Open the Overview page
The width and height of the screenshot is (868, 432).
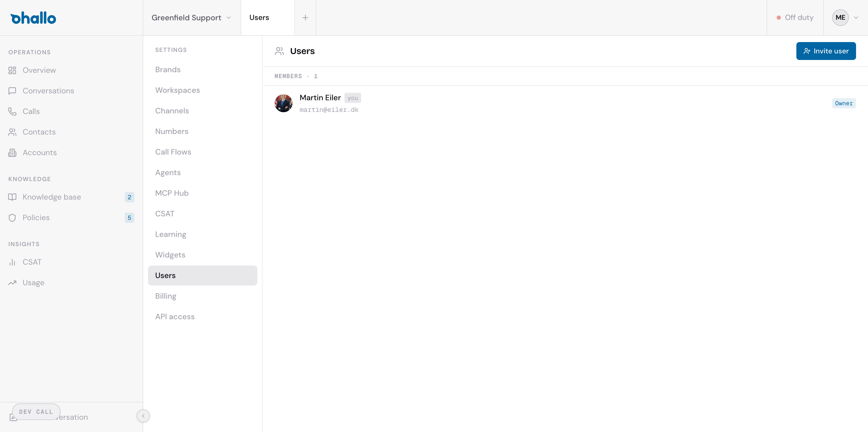(x=39, y=70)
